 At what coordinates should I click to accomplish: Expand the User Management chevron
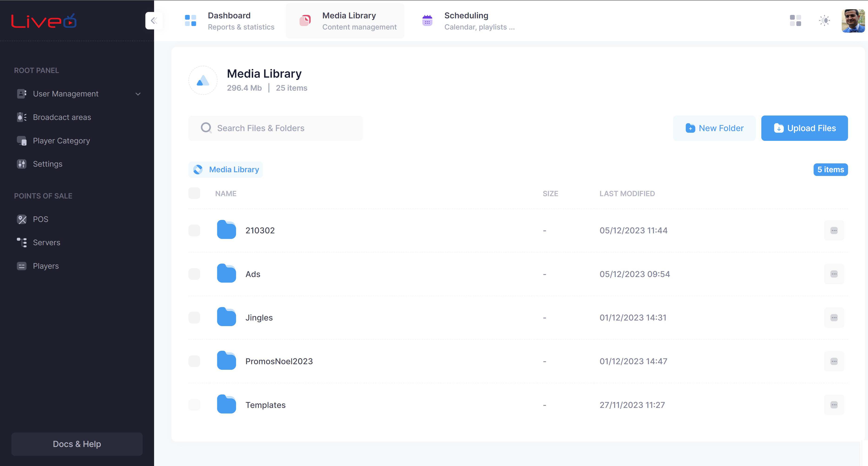138,94
